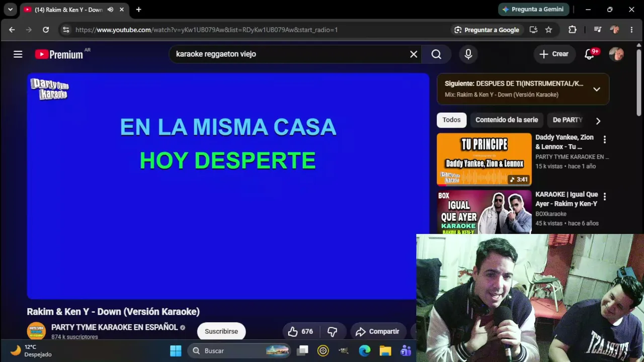Play Igual Que Ayer karaoke thumbnail
The width and height of the screenshot is (644, 362).
point(484,212)
